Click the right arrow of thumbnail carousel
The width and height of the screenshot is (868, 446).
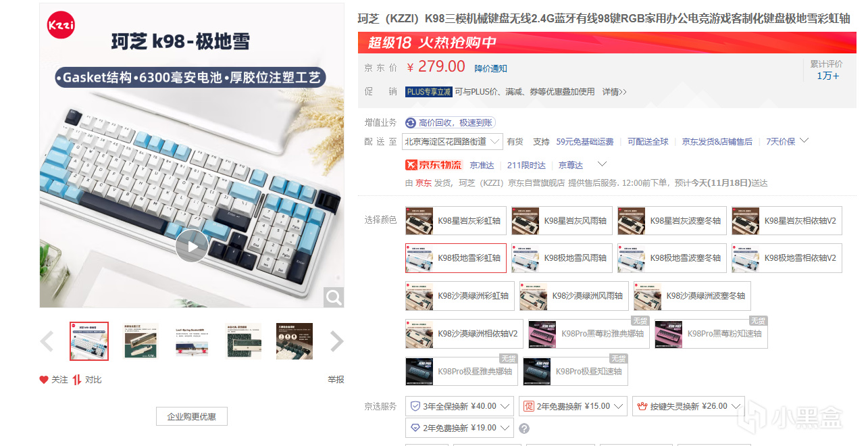pos(336,341)
